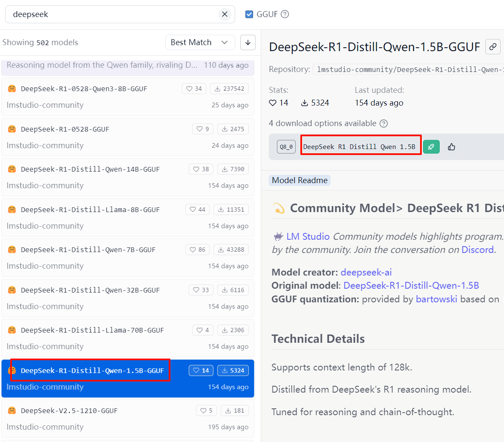Select DeepSeek-R1-Distill-Qwen-7B-GGUF in the list
The height and width of the screenshot is (442, 504).
coord(128,258)
